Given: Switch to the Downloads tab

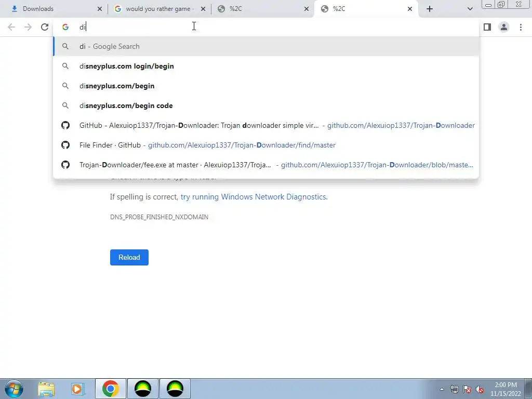Looking at the screenshot, I should (x=54, y=9).
